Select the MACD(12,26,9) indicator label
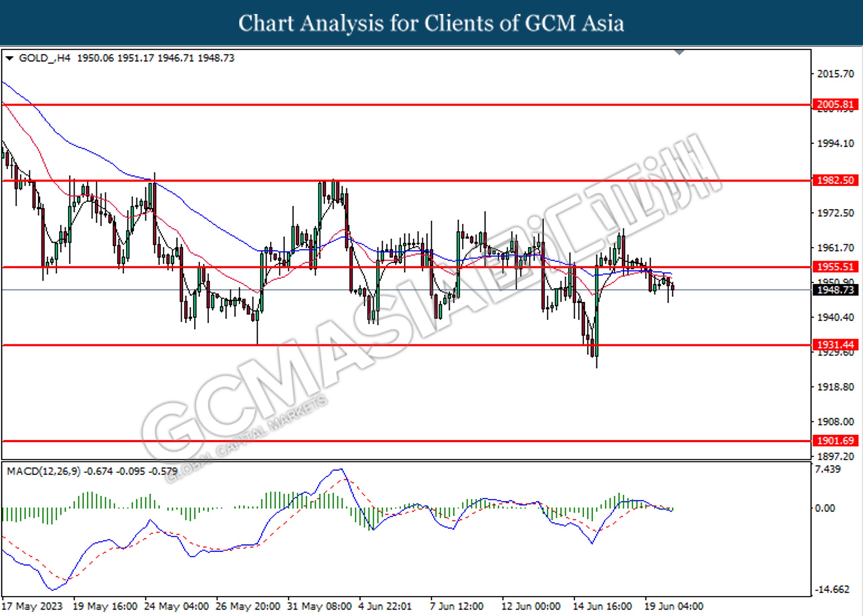 point(44,471)
